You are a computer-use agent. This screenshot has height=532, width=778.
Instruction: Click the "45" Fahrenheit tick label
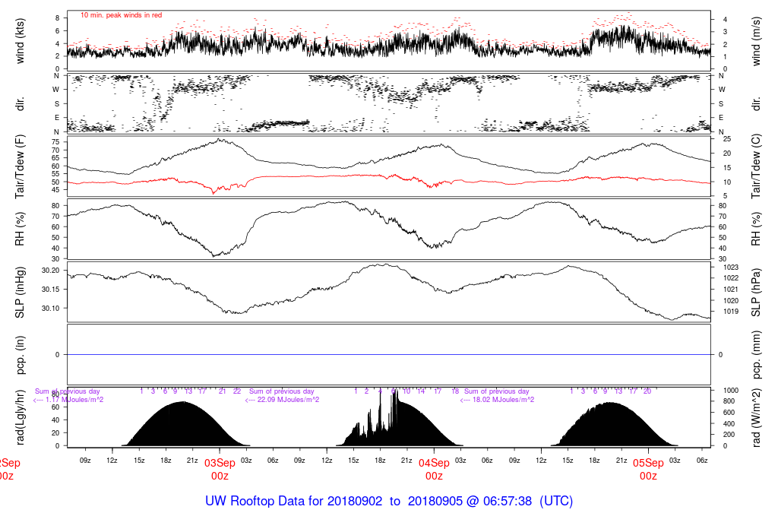tap(55, 189)
